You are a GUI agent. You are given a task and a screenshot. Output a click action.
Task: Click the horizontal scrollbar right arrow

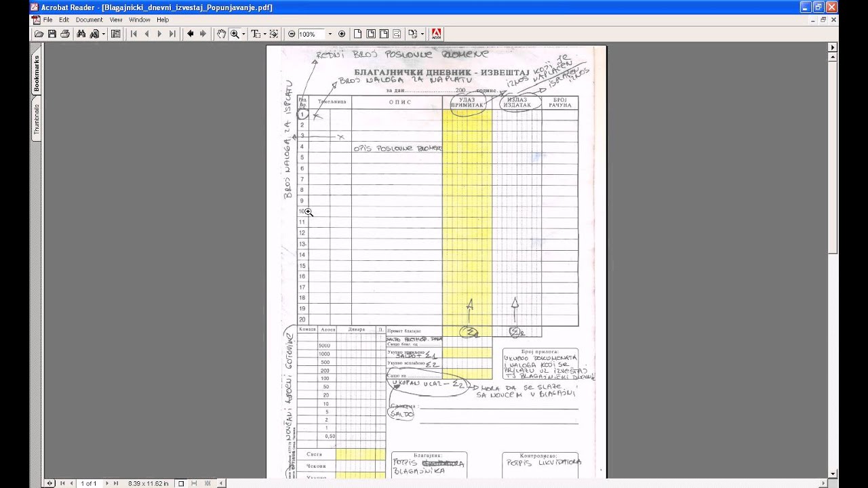823,483
